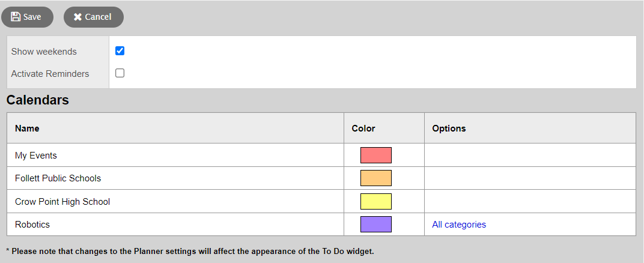Image resolution: width=644 pixels, height=263 pixels.
Task: Select the Follett Public Schools calendar name
Action: pos(58,178)
